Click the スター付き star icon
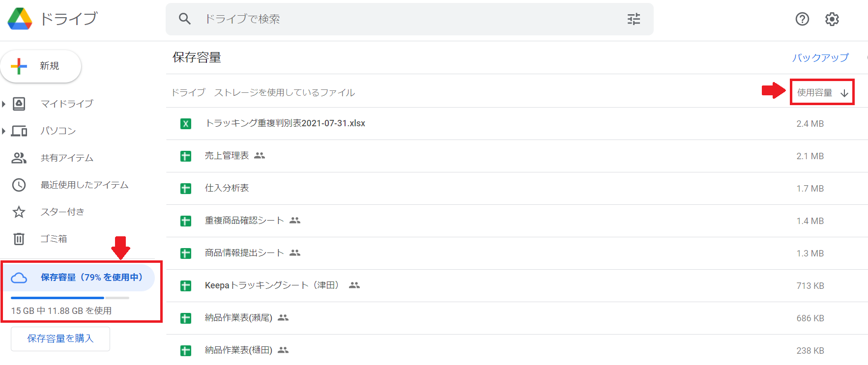This screenshot has height=365, width=868. [19, 212]
